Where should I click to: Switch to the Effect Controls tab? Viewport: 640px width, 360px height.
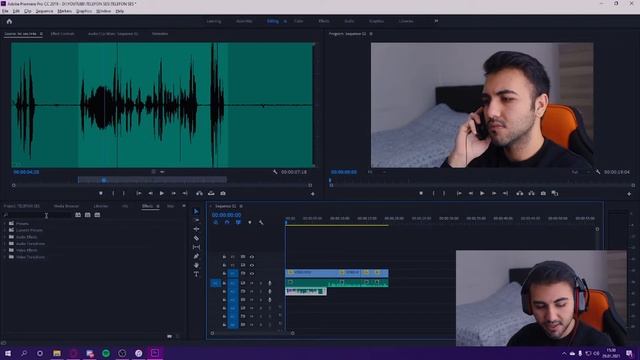click(62, 34)
